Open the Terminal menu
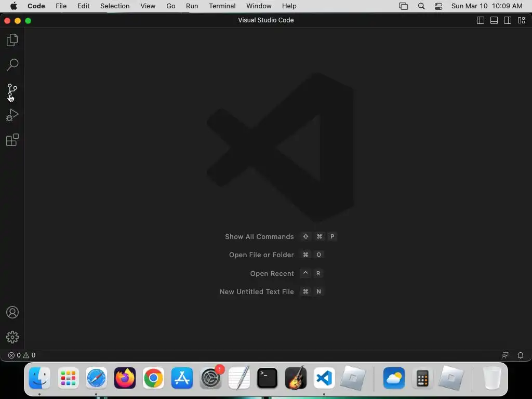 click(222, 6)
